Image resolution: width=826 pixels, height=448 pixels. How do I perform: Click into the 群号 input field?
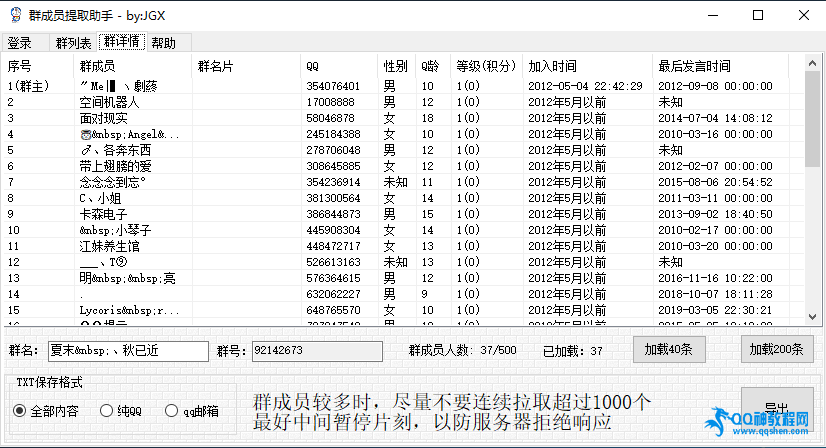(317, 351)
